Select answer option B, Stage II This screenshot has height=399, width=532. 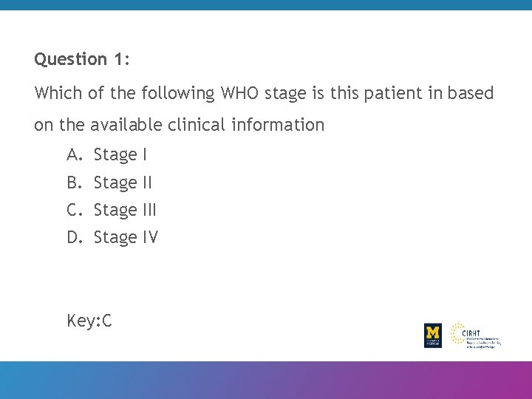coord(123,183)
